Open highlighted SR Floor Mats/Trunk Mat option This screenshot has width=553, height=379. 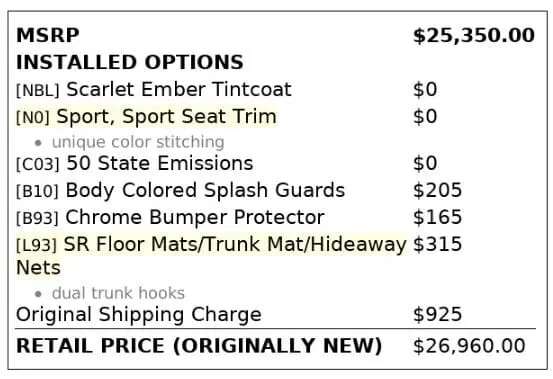tap(235, 244)
